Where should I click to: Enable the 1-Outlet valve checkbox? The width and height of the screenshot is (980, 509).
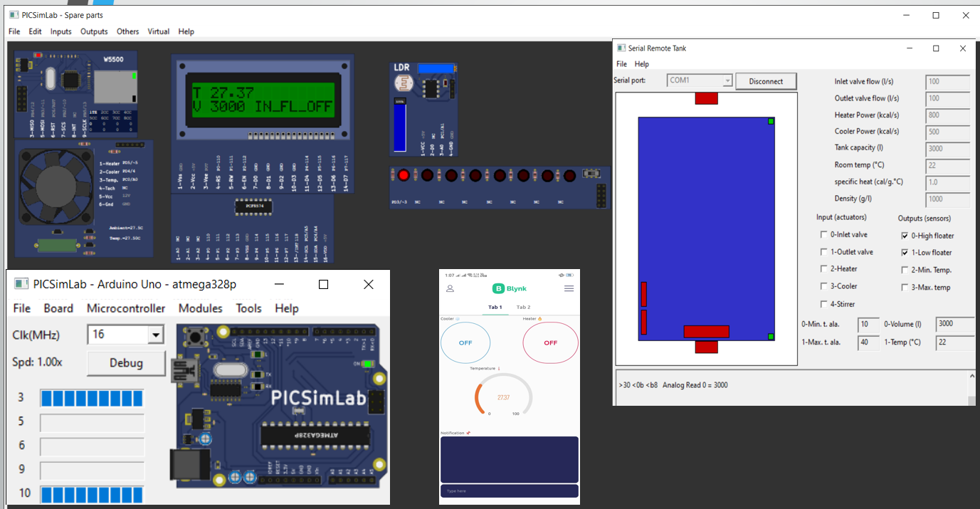824,251
